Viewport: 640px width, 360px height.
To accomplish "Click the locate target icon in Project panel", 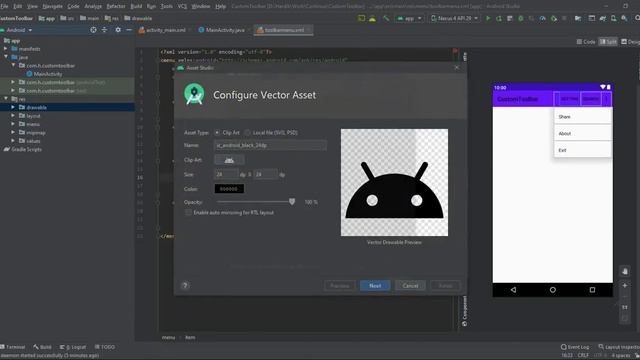I will click(x=93, y=30).
